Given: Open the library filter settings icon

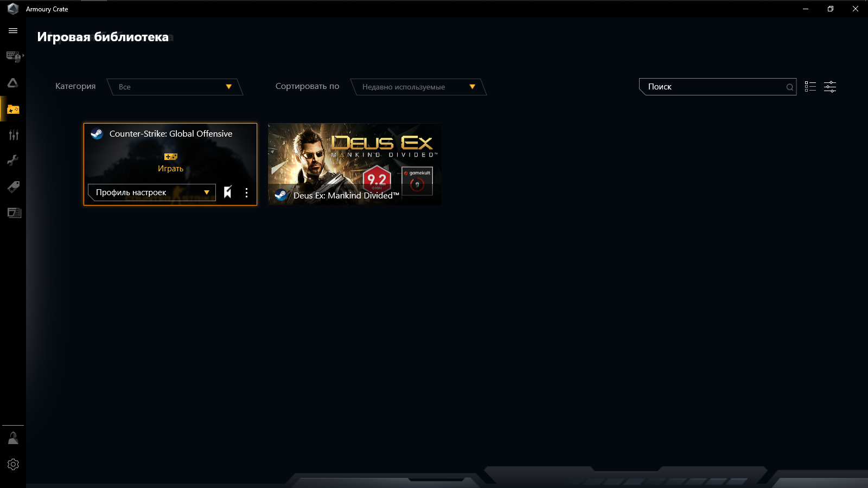Looking at the screenshot, I should pyautogui.click(x=830, y=87).
